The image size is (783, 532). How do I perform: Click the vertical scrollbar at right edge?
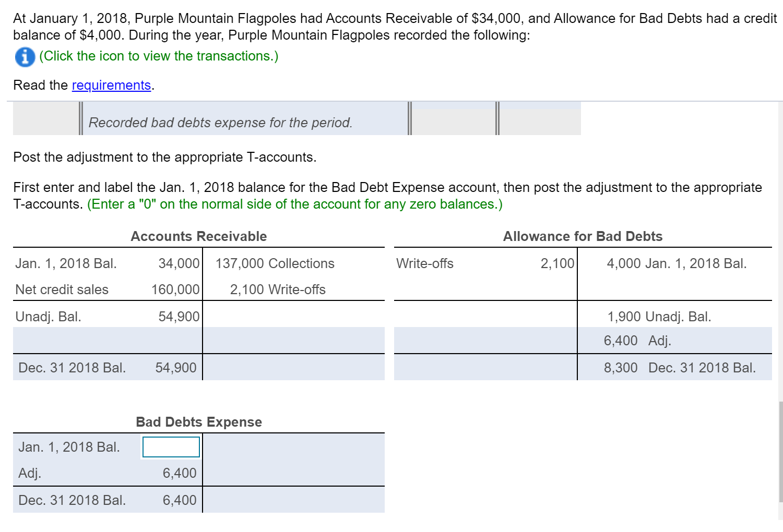pyautogui.click(x=780, y=451)
